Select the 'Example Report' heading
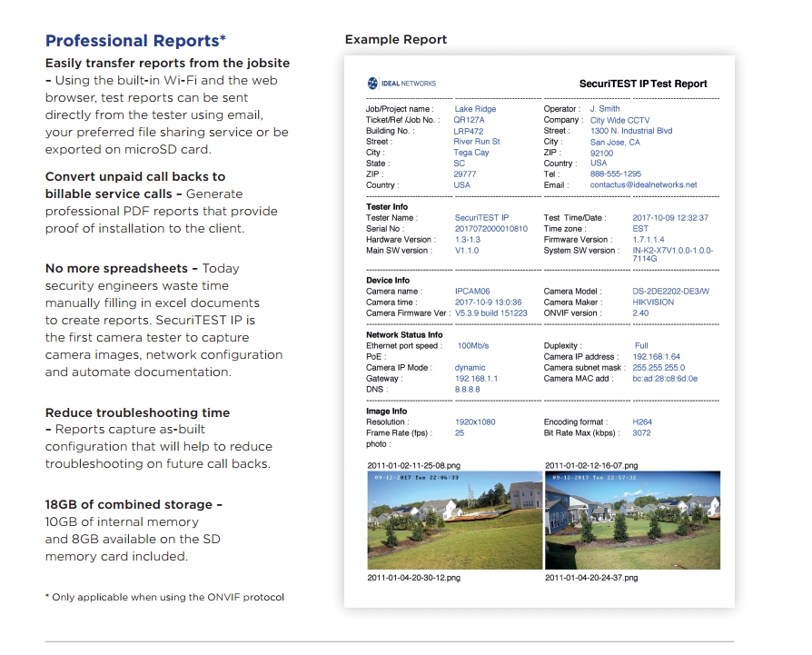812x655 pixels. click(396, 39)
